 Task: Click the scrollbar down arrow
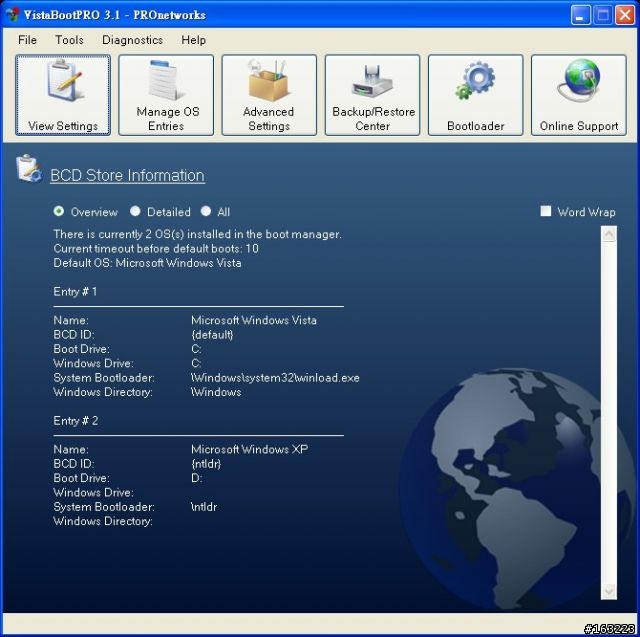point(609,591)
